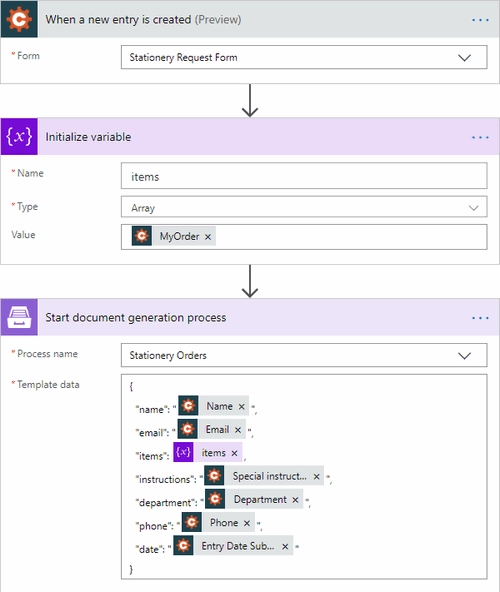Screen dimensions: 500x592
Task: Click the Template data label
Action: pos(48,385)
